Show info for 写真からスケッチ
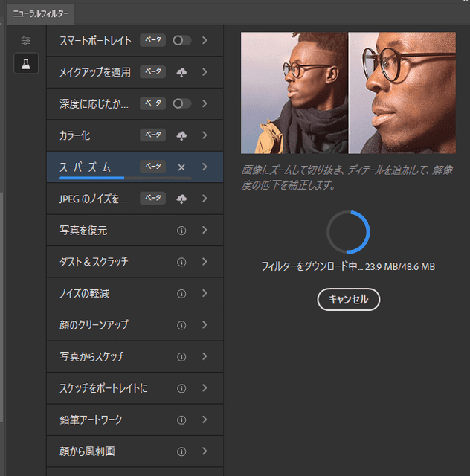The height and width of the screenshot is (476, 470). 181,357
